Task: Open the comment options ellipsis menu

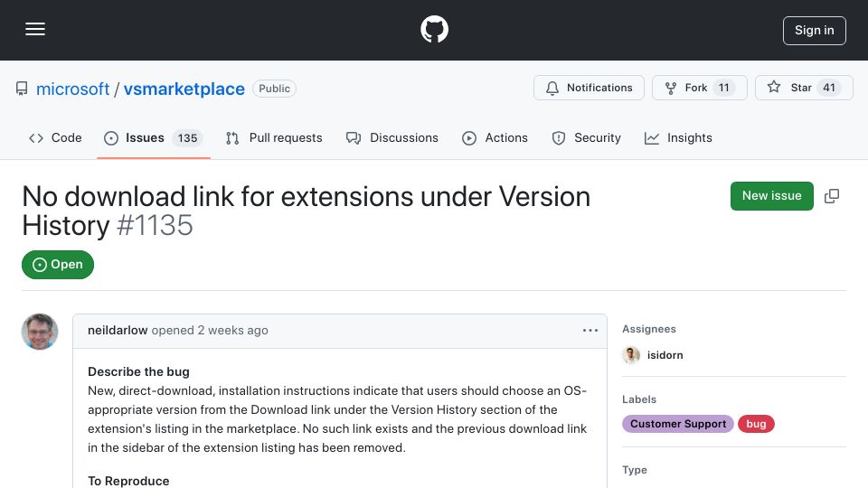Action: tap(590, 331)
